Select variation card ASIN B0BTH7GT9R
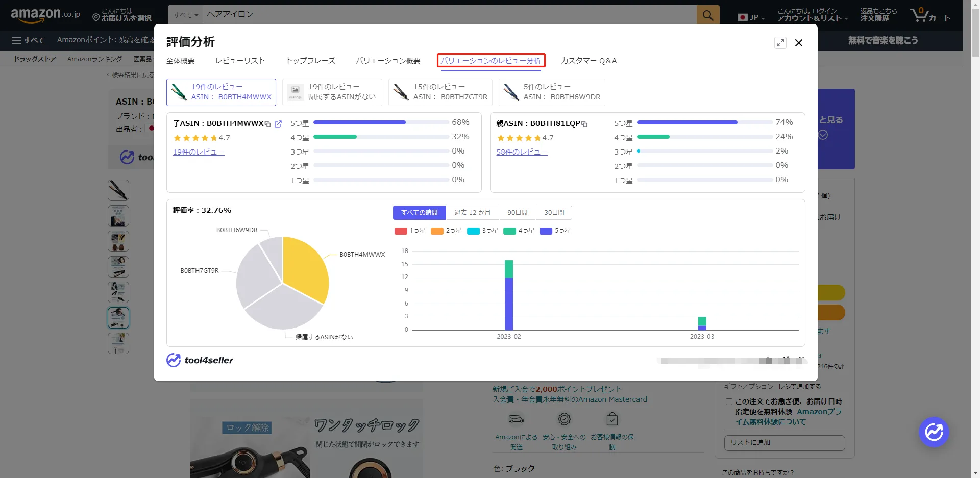The image size is (980, 478). point(440,92)
